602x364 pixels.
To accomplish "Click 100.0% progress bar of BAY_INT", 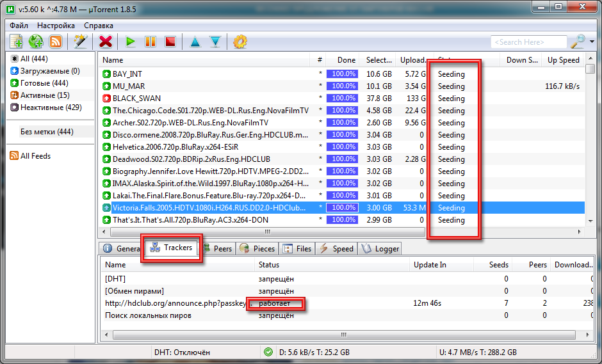I will point(342,74).
